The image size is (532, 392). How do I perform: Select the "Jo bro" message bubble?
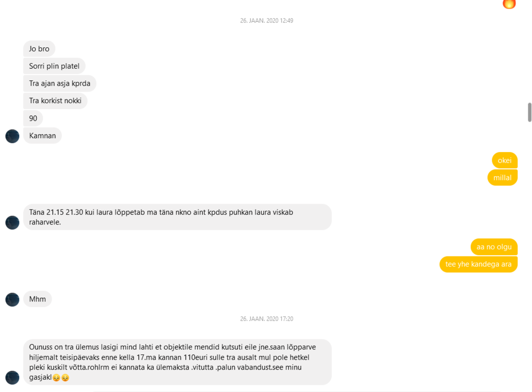click(39, 49)
